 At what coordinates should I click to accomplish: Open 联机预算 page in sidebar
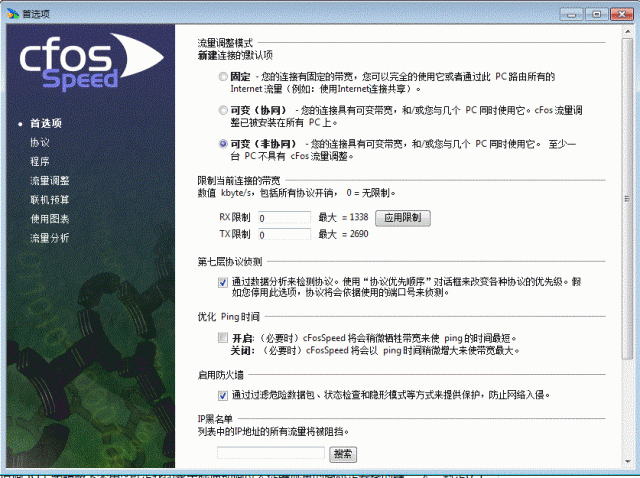(50, 200)
